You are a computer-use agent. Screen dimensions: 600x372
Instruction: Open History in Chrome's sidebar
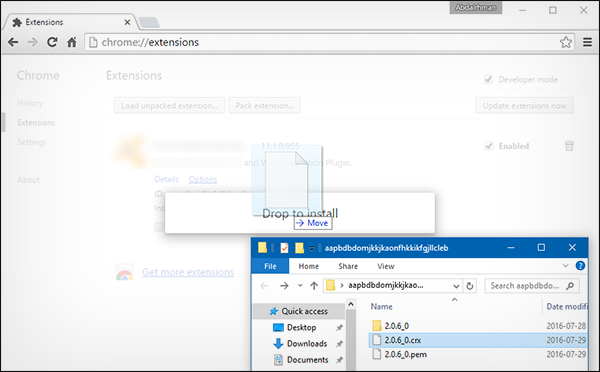(30, 103)
